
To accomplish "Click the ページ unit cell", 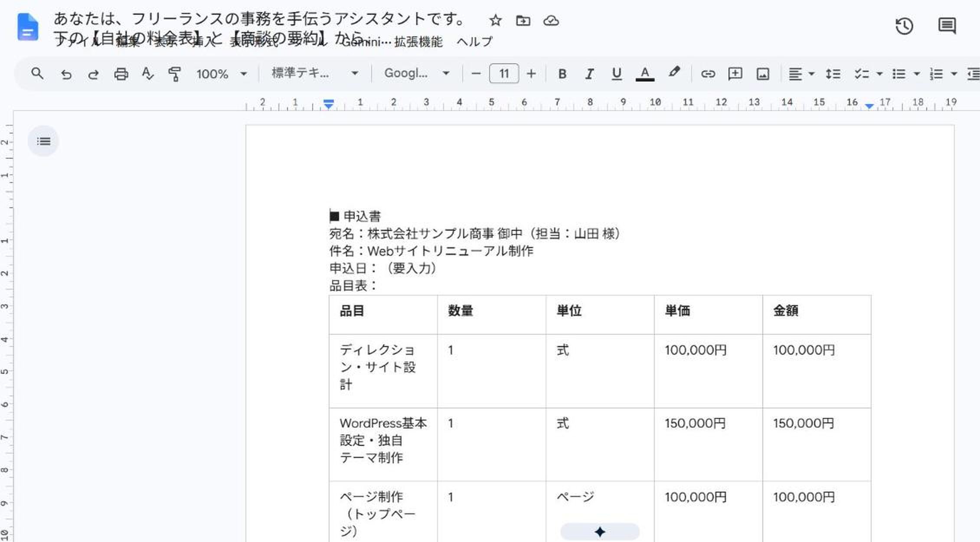I will click(x=600, y=512).
